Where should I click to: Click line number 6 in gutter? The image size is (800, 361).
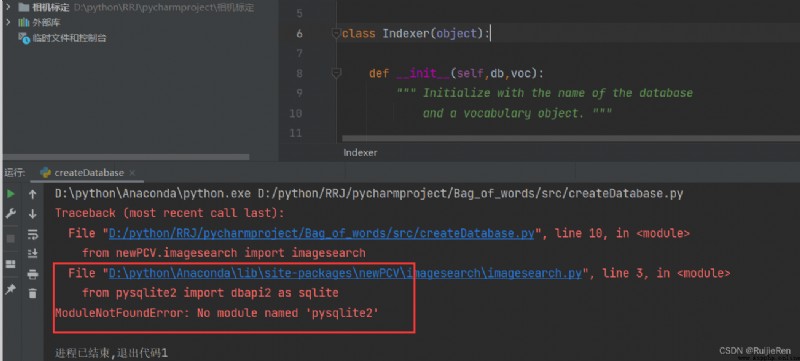tap(299, 34)
